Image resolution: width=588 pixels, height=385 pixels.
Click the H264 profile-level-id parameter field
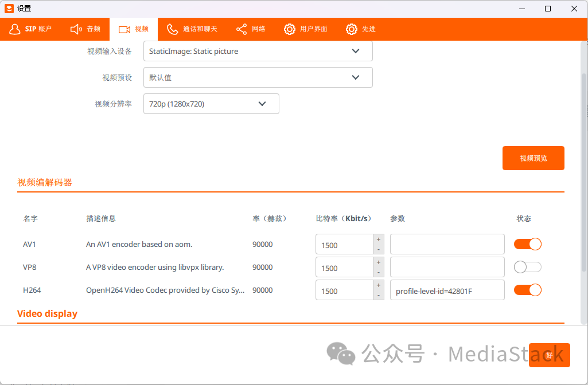click(x=447, y=290)
